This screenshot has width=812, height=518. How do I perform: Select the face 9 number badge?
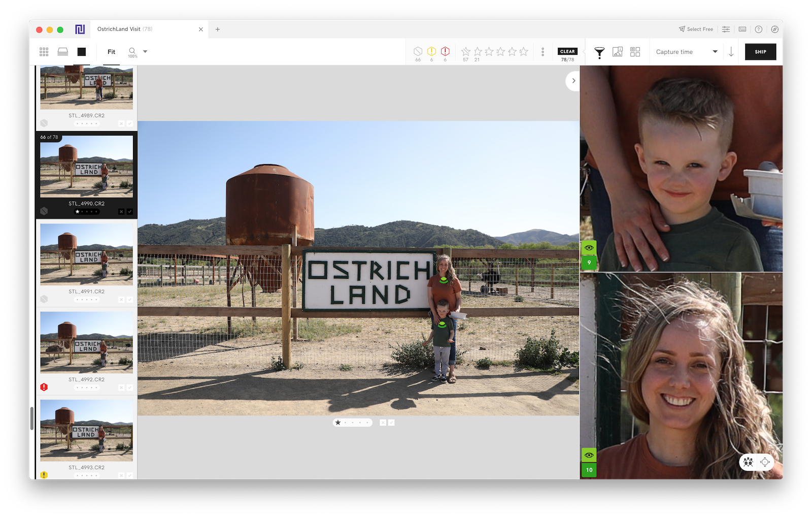pos(589,263)
